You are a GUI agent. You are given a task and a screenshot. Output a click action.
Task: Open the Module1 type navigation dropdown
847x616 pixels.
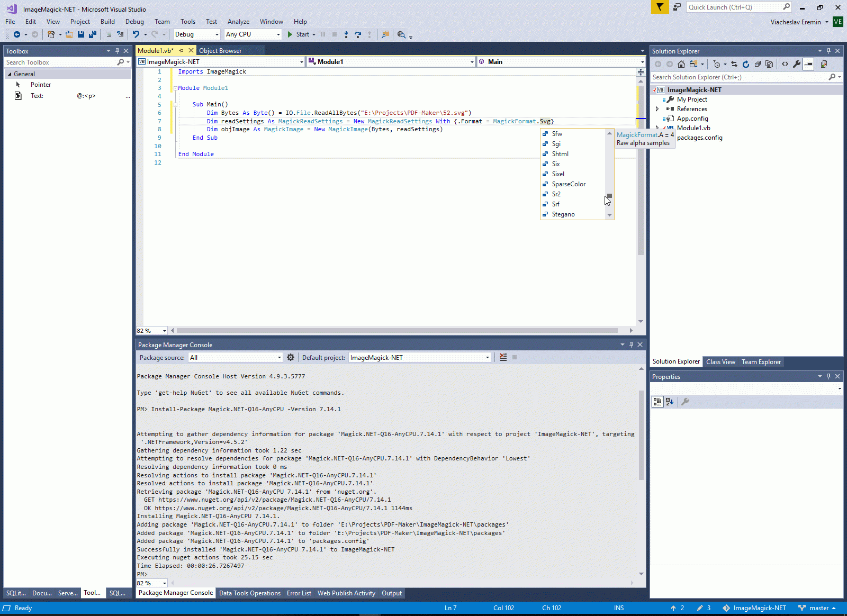(391, 62)
